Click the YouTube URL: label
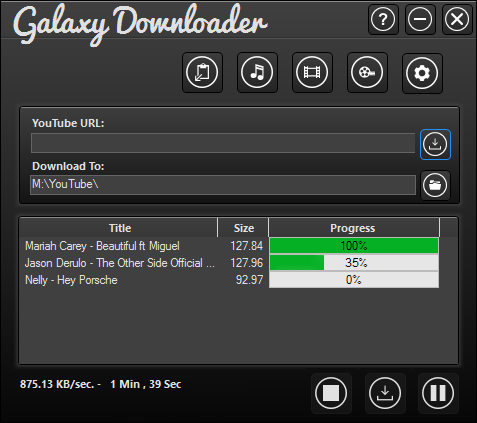This screenshot has width=477, height=423. pyautogui.click(x=68, y=123)
